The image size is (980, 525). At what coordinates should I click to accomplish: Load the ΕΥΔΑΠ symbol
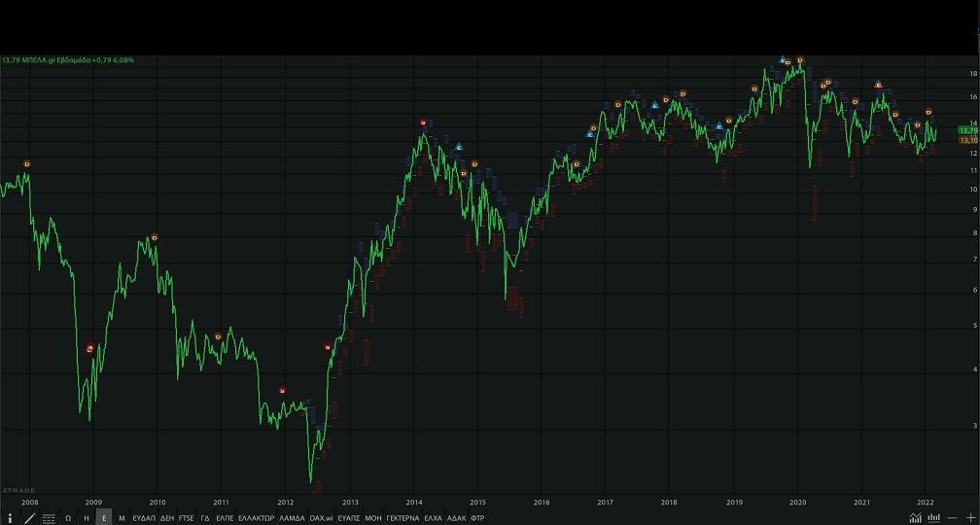click(144, 517)
